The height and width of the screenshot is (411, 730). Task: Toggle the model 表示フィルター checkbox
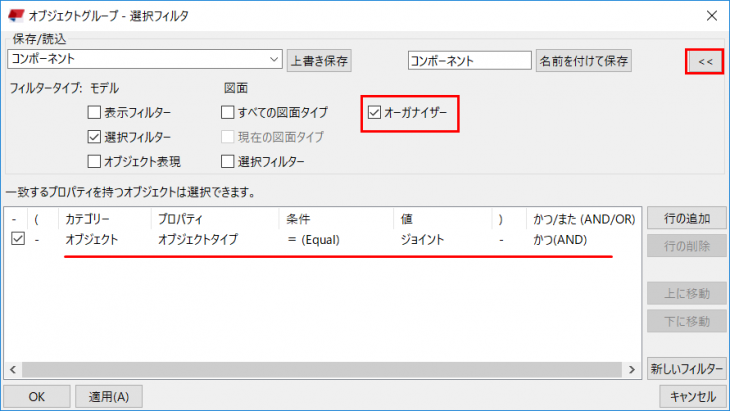coord(94,112)
